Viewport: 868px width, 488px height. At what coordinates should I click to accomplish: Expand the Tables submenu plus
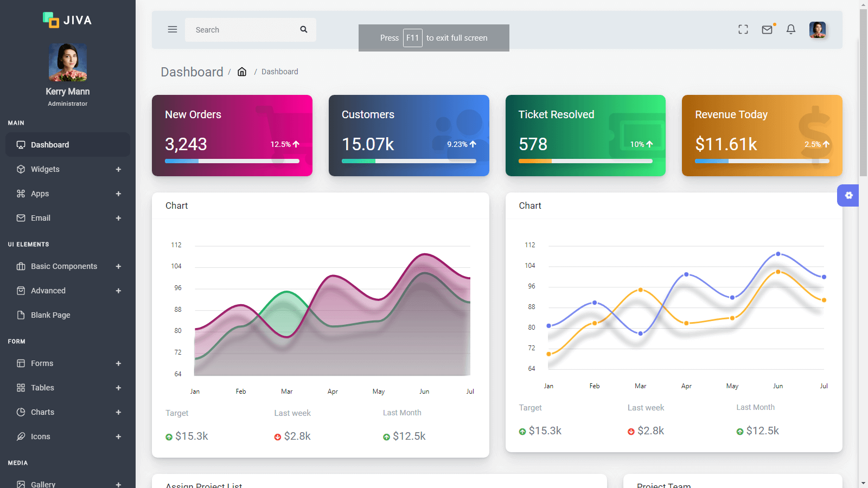tap(118, 388)
